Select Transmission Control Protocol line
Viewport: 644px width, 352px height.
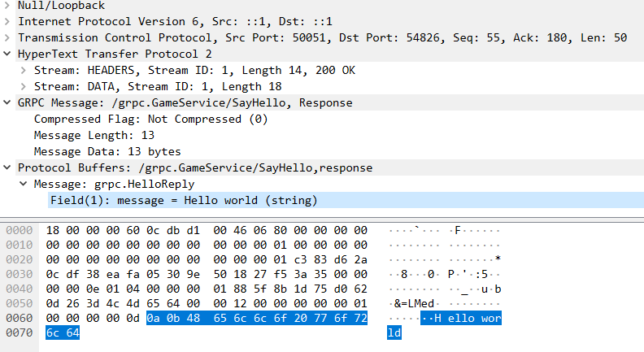click(x=323, y=37)
